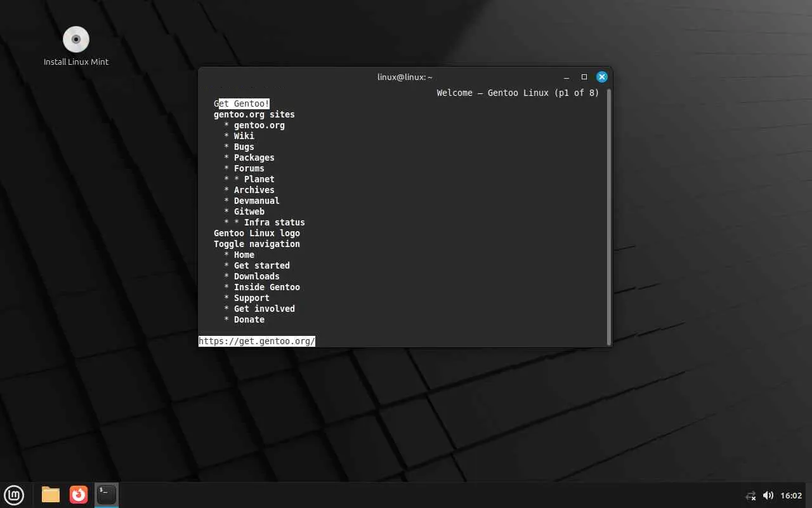812x508 pixels.
Task: Visit the Forums link
Action: [249, 168]
